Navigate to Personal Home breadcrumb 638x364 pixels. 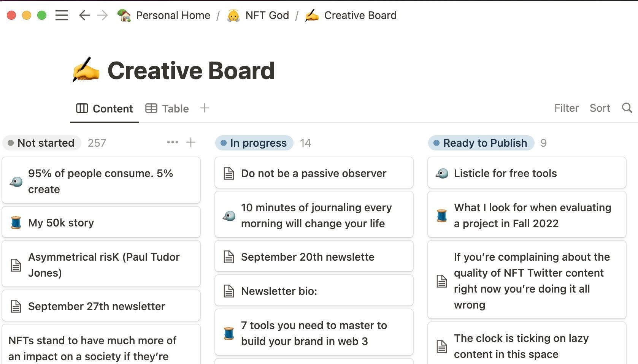(164, 16)
